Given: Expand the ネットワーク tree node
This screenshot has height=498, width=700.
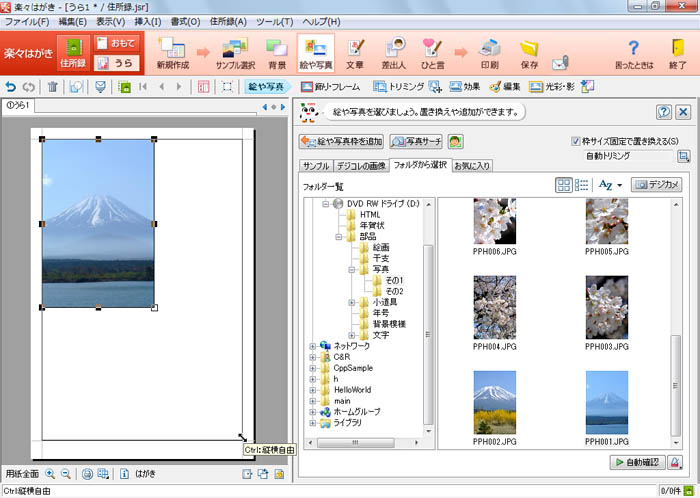Looking at the screenshot, I should (x=313, y=346).
